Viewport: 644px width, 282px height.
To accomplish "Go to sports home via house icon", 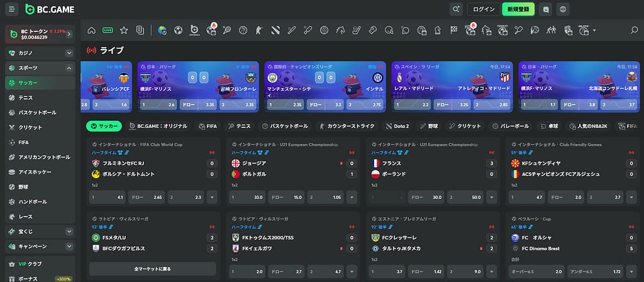I will pyautogui.click(x=92, y=30).
